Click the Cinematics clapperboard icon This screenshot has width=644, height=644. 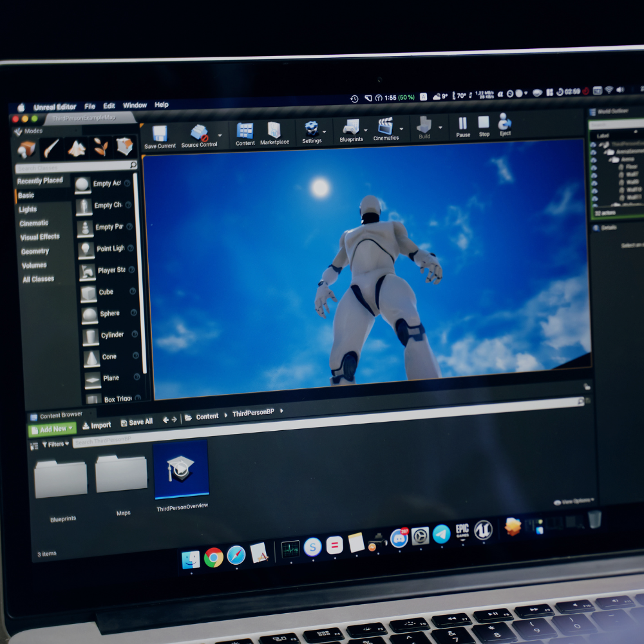click(x=385, y=126)
